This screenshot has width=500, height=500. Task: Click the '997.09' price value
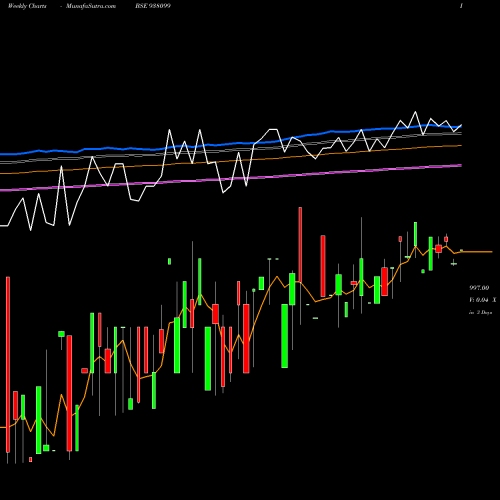(x=479, y=288)
